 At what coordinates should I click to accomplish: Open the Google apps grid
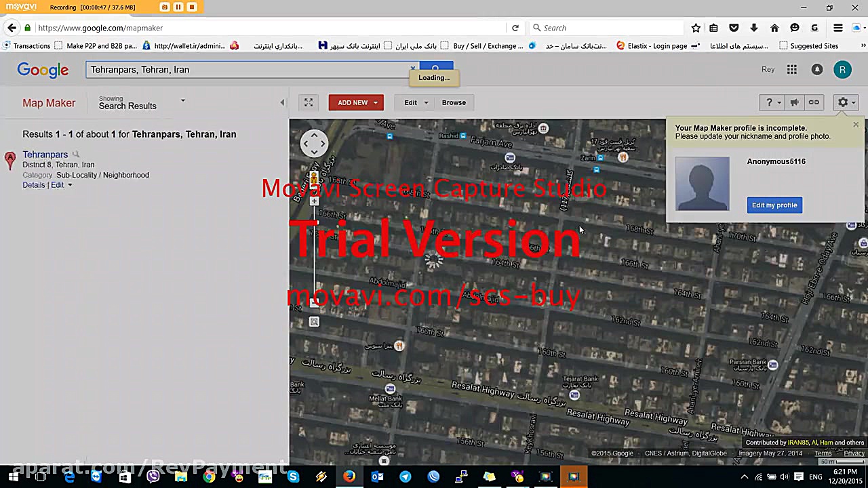[x=791, y=69]
